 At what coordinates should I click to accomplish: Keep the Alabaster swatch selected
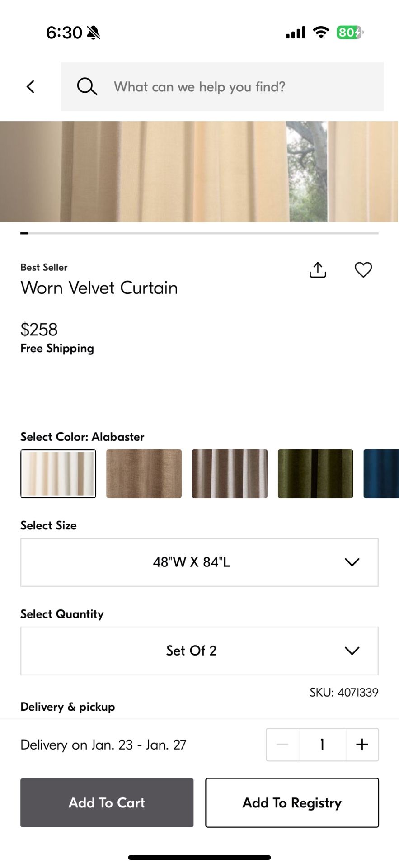click(x=58, y=473)
